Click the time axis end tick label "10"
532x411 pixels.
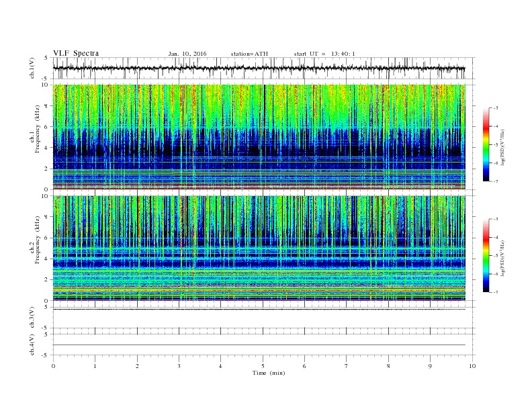tap(472, 366)
